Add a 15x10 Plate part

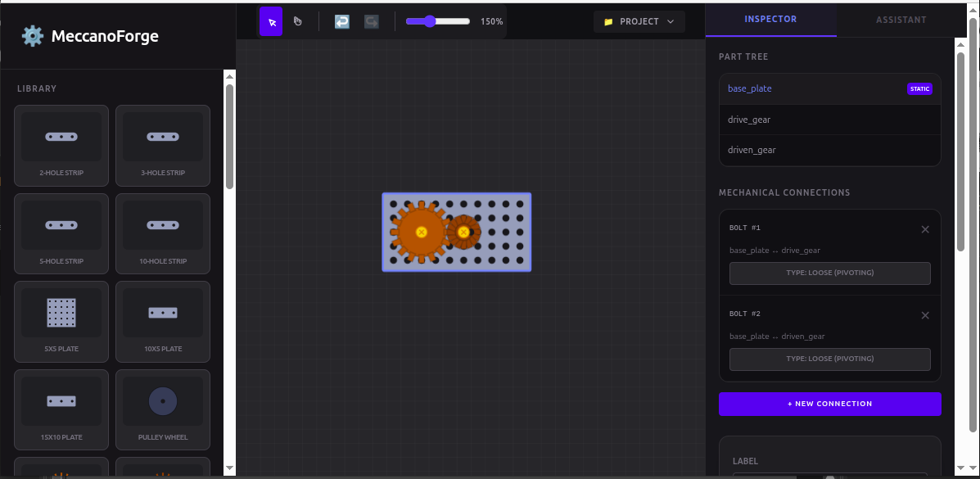(x=61, y=410)
